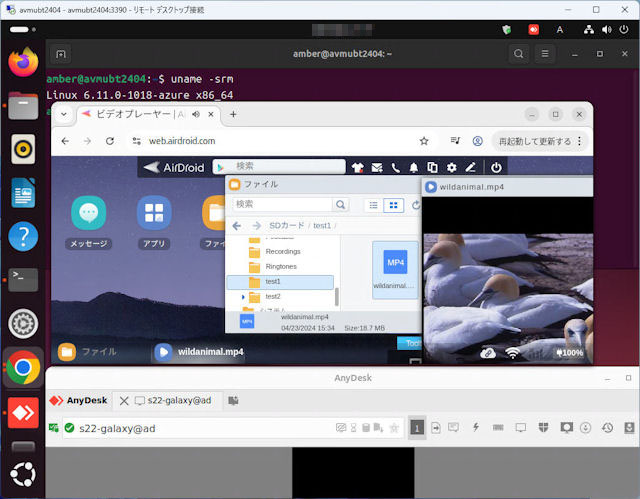Image resolution: width=640 pixels, height=499 pixels.
Task: Switch file manager to grid view
Action: coord(393,205)
